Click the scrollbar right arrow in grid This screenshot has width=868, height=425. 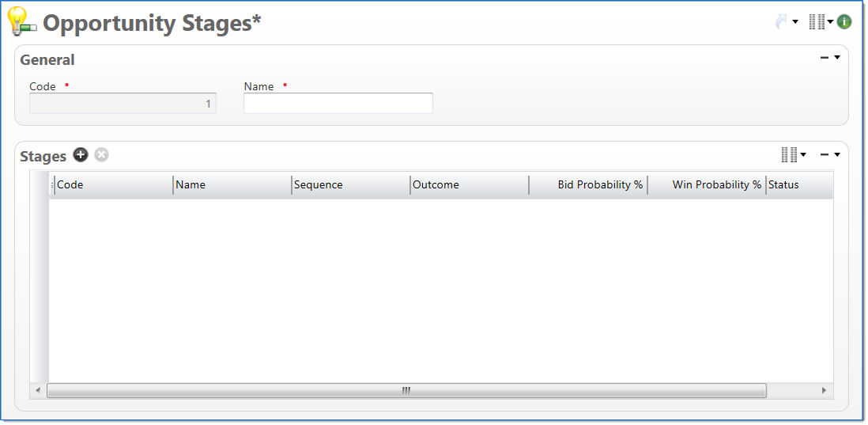[823, 390]
